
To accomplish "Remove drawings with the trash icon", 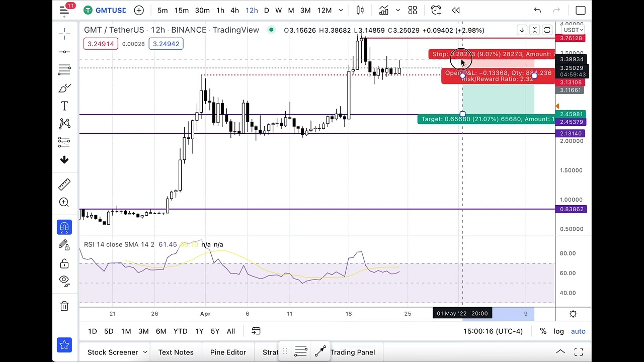I will pos(64,306).
